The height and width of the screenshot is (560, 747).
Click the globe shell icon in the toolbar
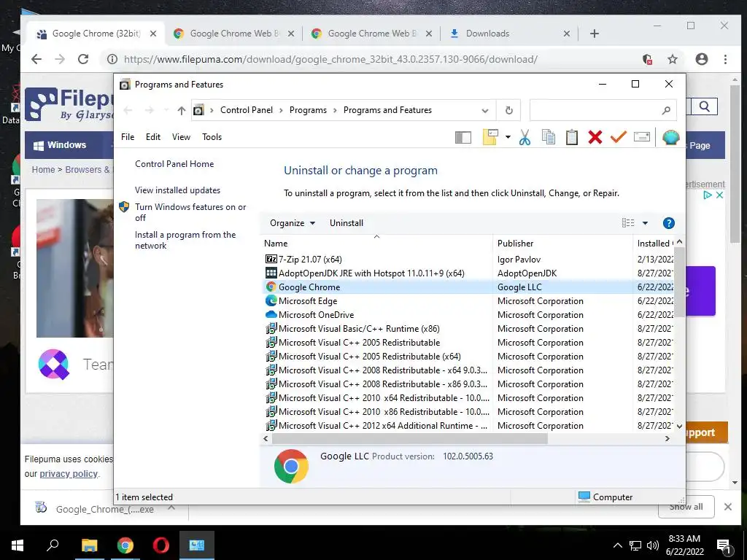click(x=671, y=137)
